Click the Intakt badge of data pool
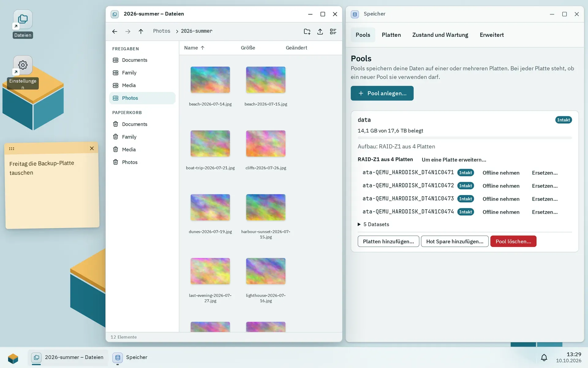588x368 pixels. click(x=563, y=120)
